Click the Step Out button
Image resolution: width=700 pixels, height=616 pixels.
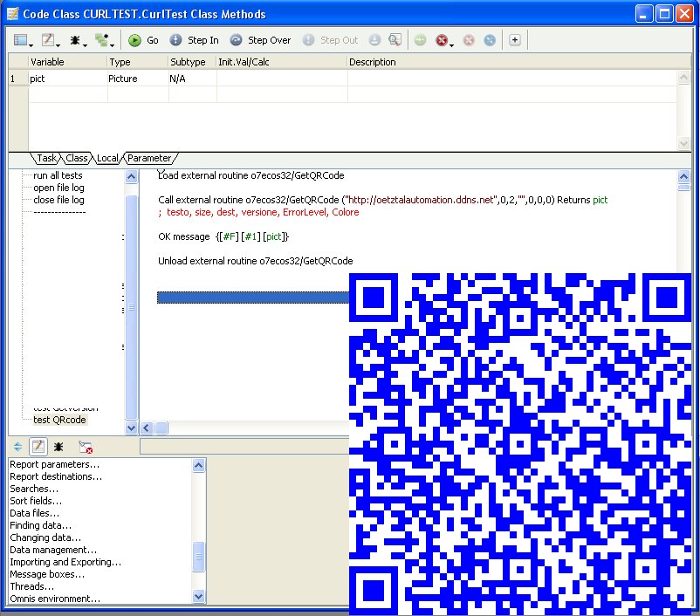pos(330,40)
